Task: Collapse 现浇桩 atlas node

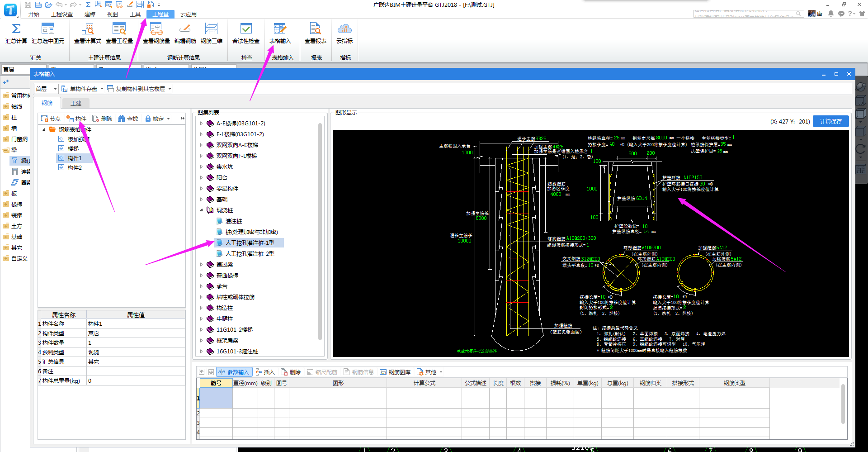Action: pyautogui.click(x=201, y=210)
